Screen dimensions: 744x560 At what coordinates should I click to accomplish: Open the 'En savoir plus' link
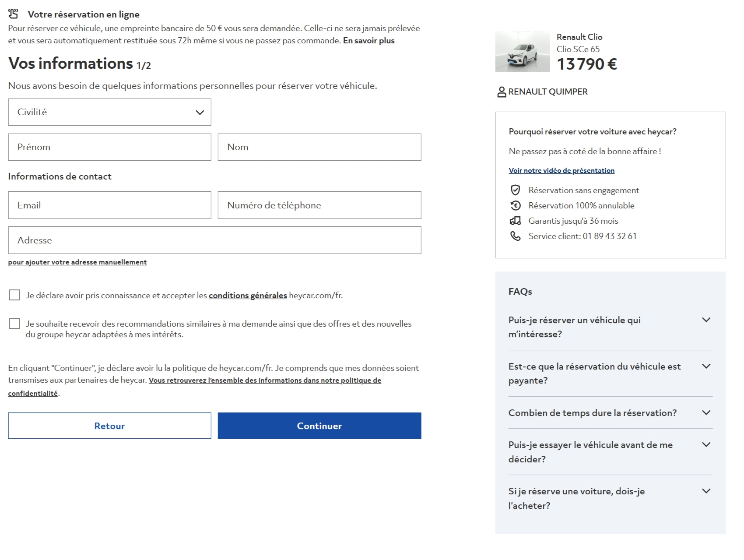coord(368,40)
